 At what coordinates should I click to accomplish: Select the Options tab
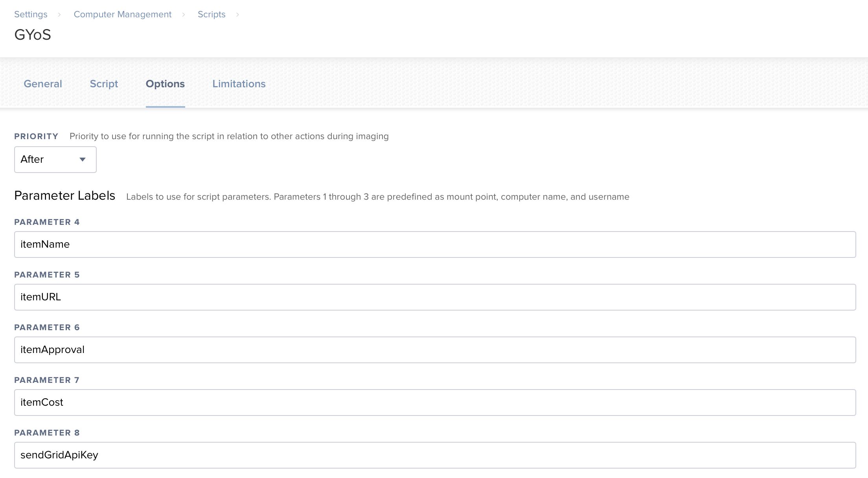point(165,84)
